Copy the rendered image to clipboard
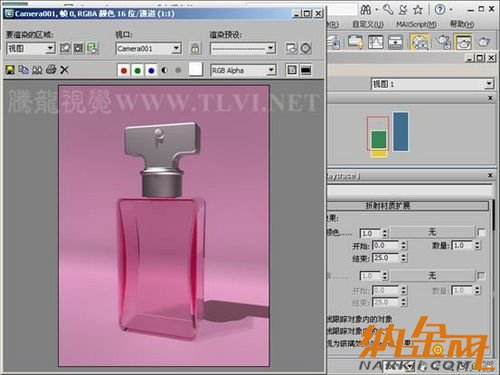Image resolution: width=500 pixels, height=375 pixels. (x=23, y=70)
